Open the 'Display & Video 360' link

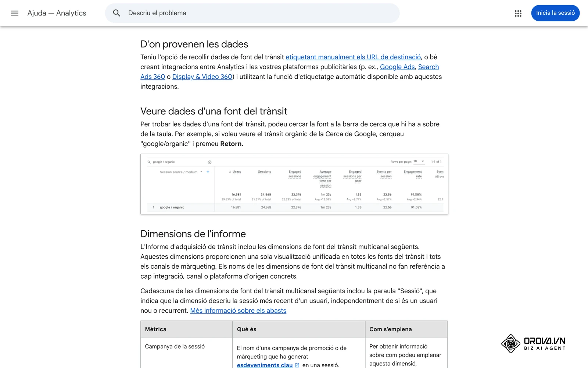(x=202, y=77)
